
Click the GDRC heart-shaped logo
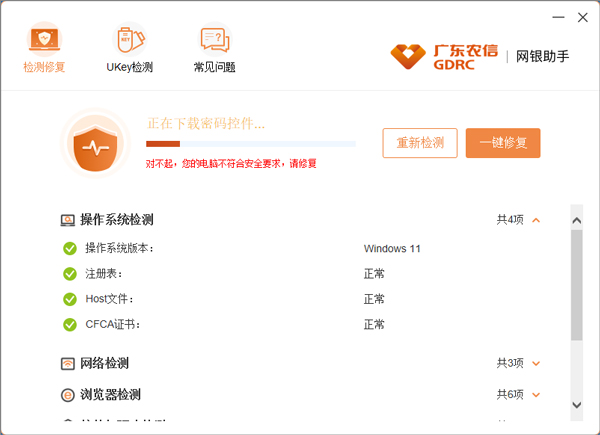408,57
